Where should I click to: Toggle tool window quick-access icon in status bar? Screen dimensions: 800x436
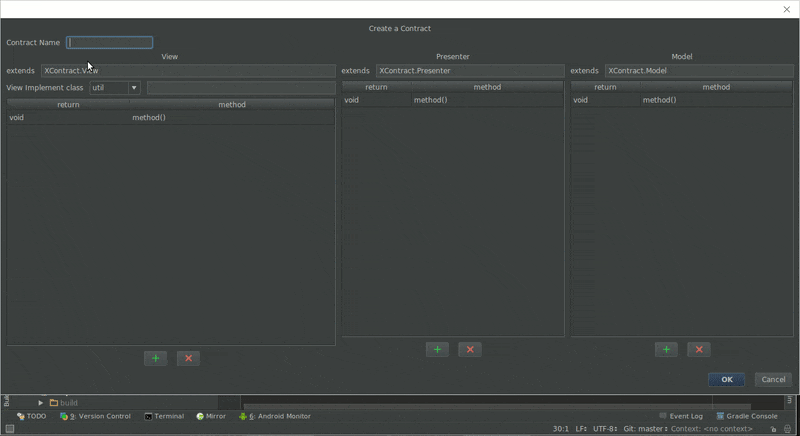10,428
